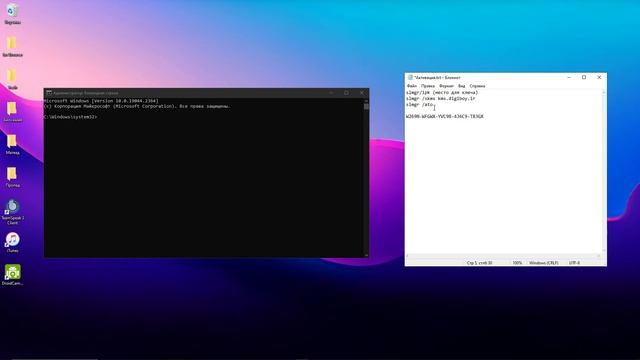Maximize the Notepad window
Viewport: 640px width, 360px height.
point(584,77)
